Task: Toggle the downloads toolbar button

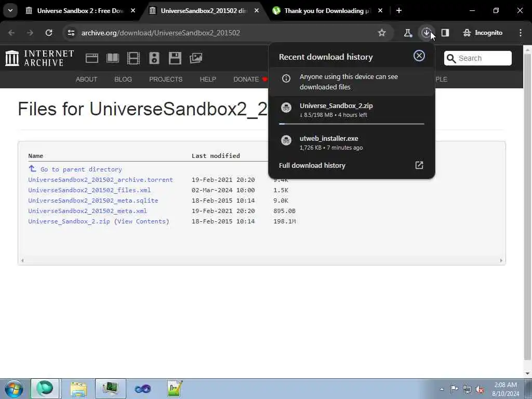Action: [x=426, y=33]
